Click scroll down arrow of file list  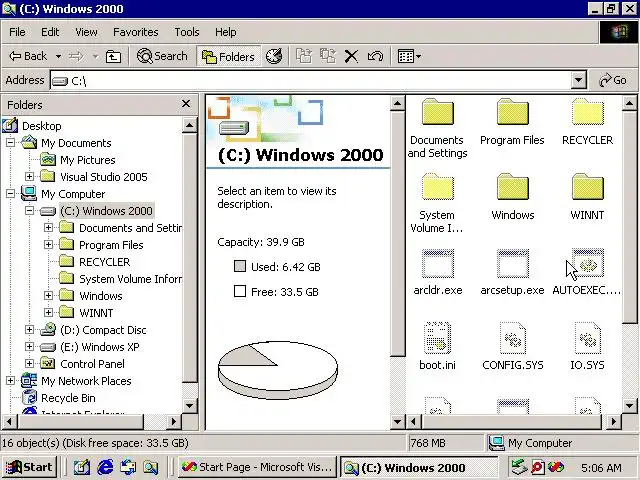pos(629,406)
